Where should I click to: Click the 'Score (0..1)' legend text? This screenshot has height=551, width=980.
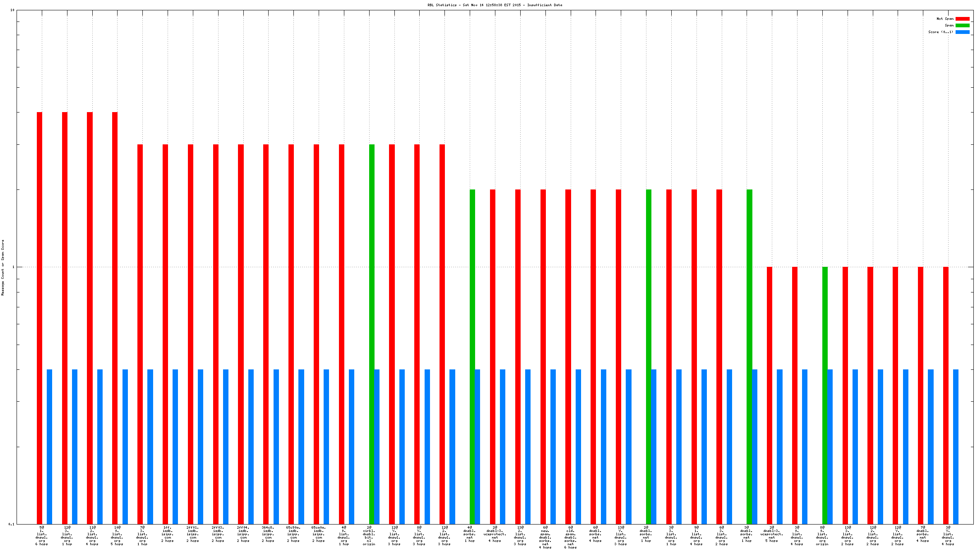coord(940,32)
